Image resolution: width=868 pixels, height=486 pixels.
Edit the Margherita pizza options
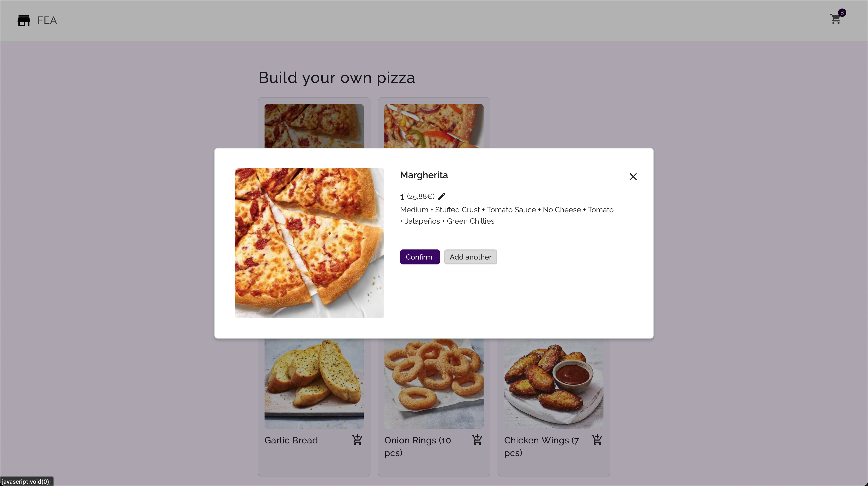(x=442, y=196)
